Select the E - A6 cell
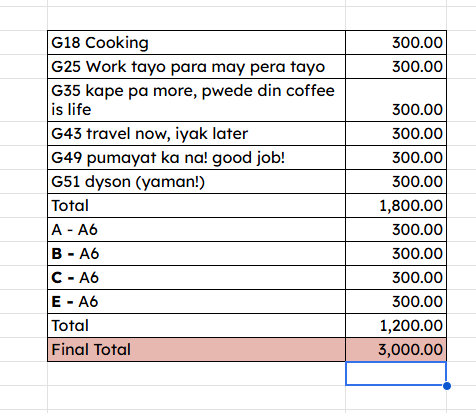 [x=196, y=302]
